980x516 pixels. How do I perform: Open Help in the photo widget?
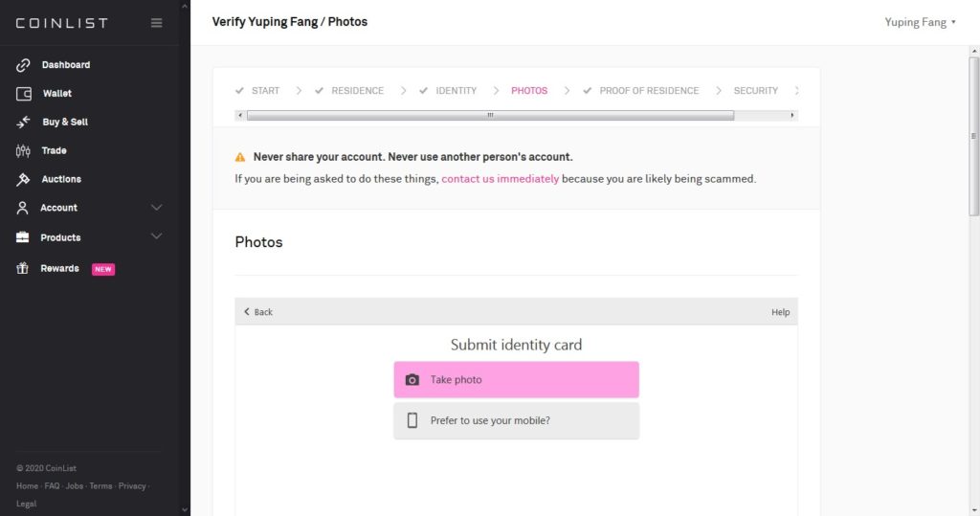pos(780,312)
